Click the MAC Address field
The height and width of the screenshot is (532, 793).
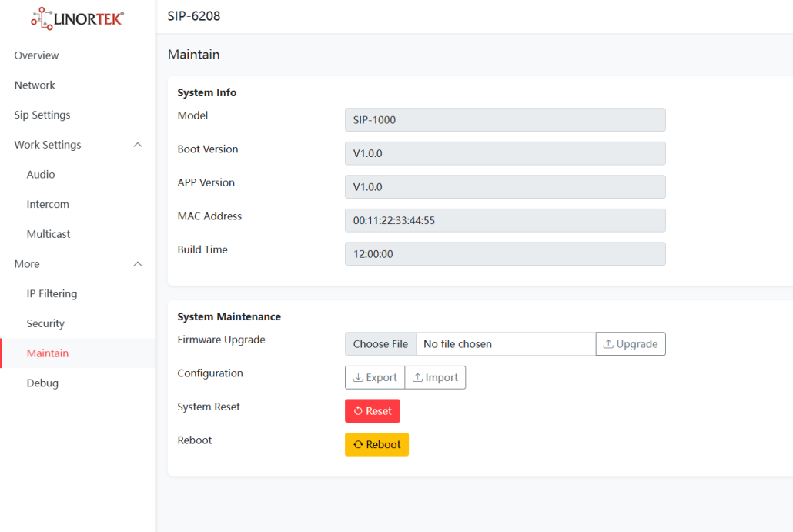505,220
